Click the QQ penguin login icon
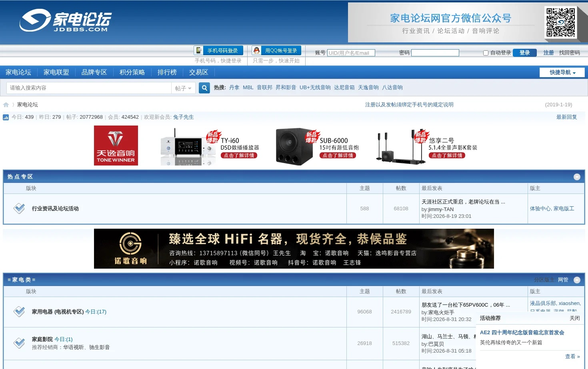 [257, 50]
